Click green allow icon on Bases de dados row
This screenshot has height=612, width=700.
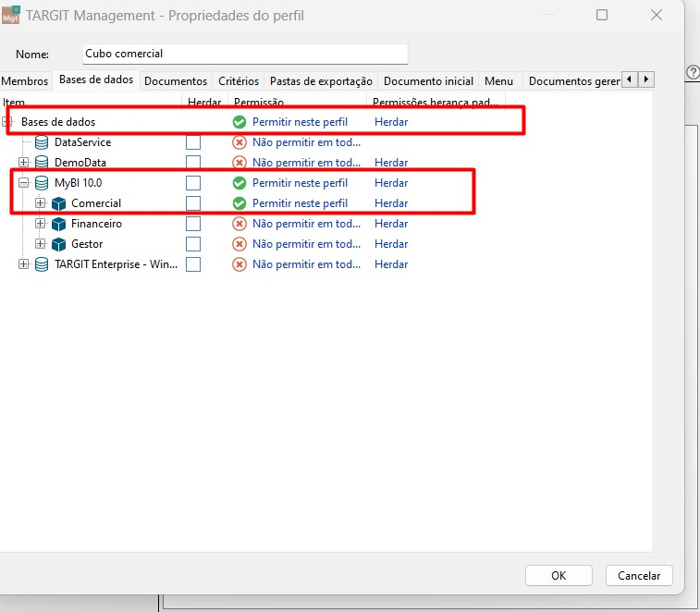pos(239,122)
